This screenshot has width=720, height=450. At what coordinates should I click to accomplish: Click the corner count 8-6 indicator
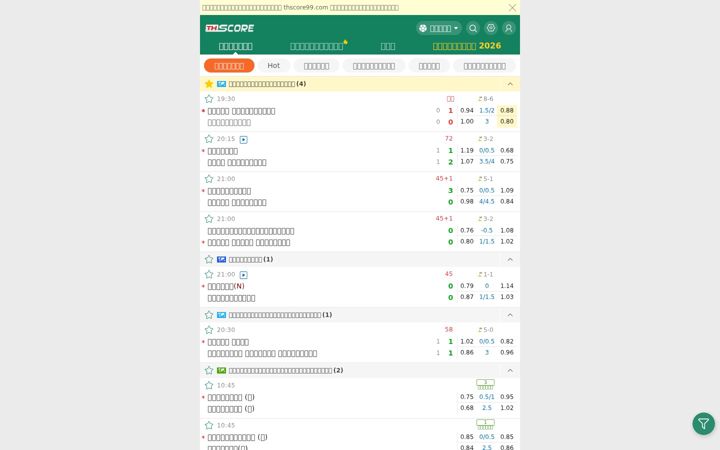click(485, 99)
